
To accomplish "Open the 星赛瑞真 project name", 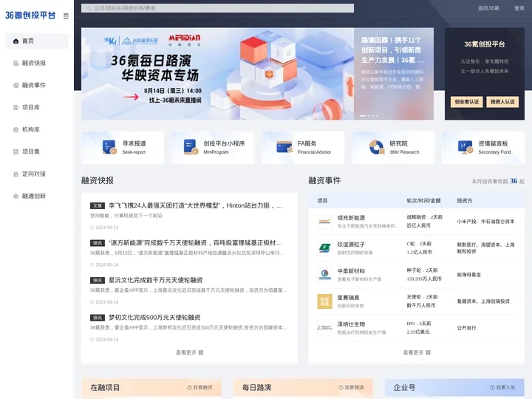I will (x=349, y=298).
